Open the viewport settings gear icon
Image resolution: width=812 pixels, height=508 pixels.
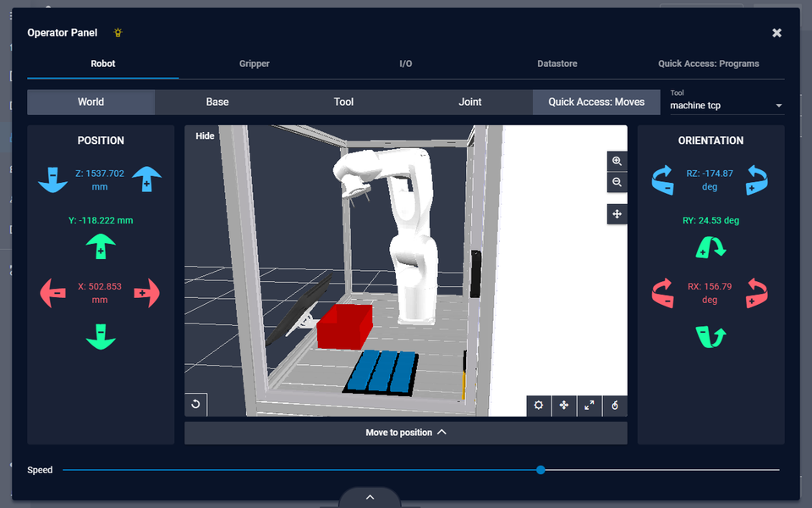pyautogui.click(x=539, y=406)
